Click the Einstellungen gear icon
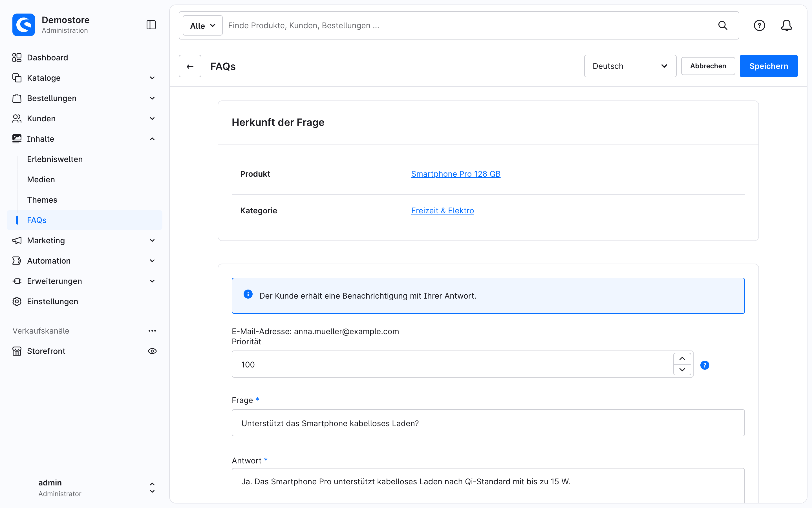Screen dimensions: 812x508 [17, 301]
